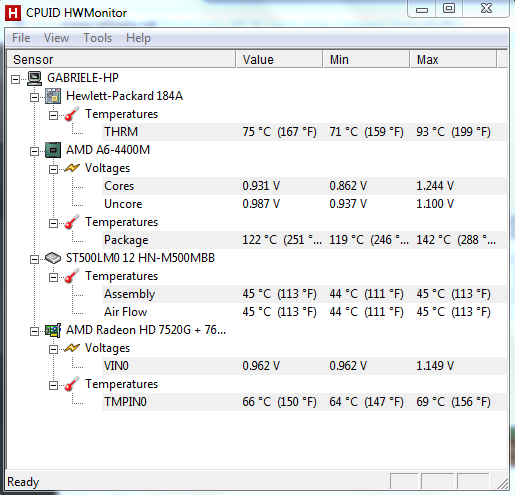The width and height of the screenshot is (515, 495).
Task: Collapse the GABRIELE-HP root node
Action: pyautogui.click(x=15, y=79)
